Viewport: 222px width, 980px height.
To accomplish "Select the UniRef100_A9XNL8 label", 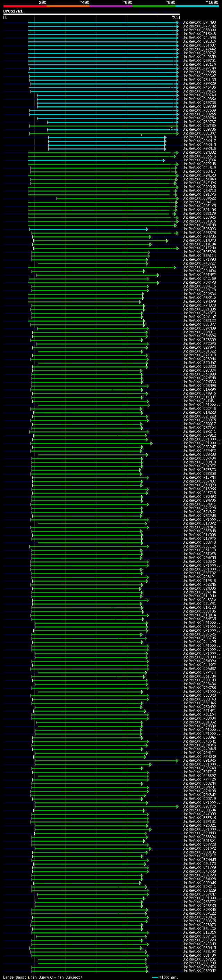I will click(199, 137).
